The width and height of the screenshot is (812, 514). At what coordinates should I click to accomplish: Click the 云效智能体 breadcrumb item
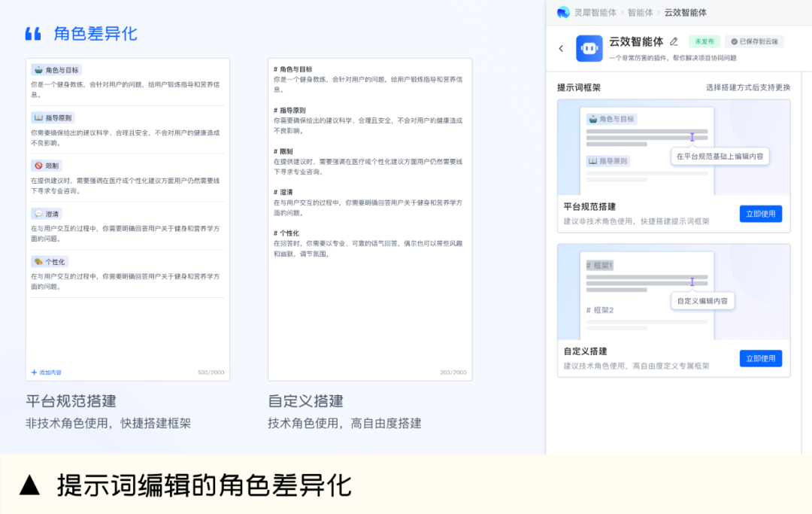pyautogui.click(x=685, y=13)
